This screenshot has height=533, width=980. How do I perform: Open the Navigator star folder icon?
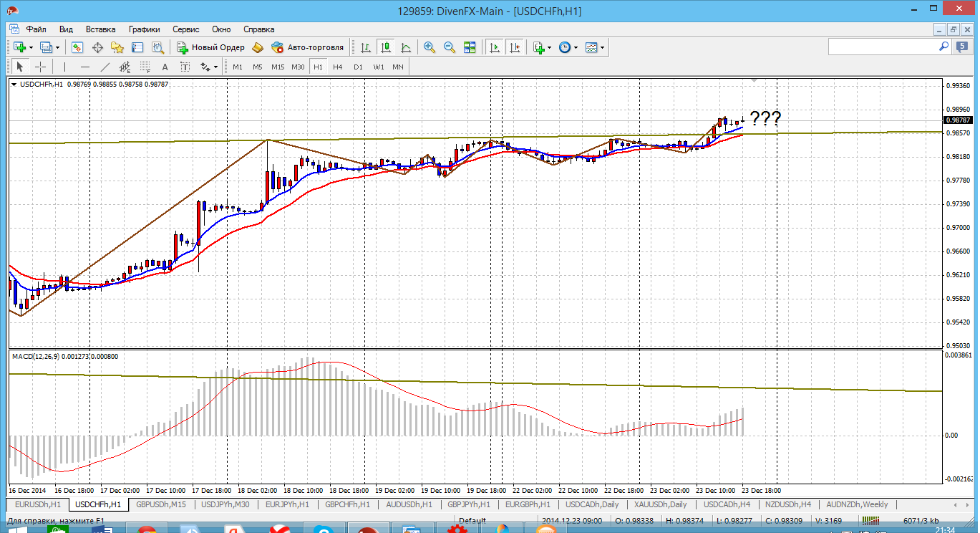pos(117,47)
